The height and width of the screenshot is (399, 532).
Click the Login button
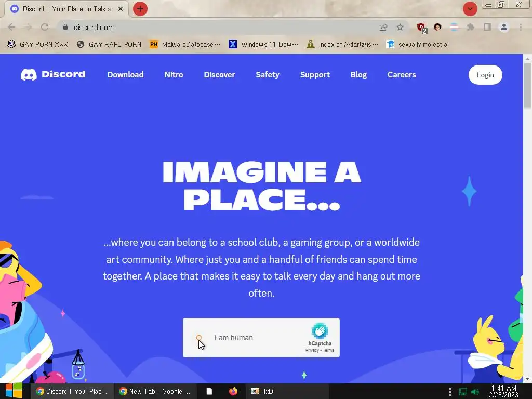click(485, 75)
